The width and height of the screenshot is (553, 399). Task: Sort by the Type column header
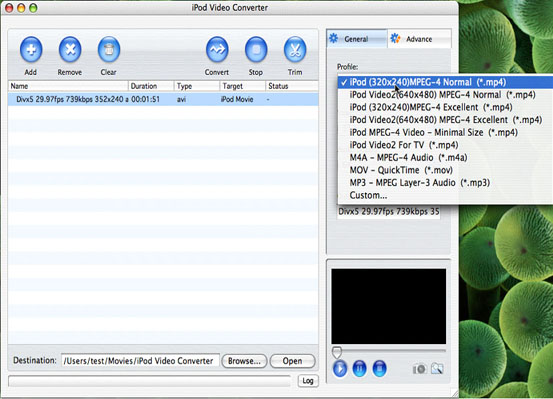point(197,86)
